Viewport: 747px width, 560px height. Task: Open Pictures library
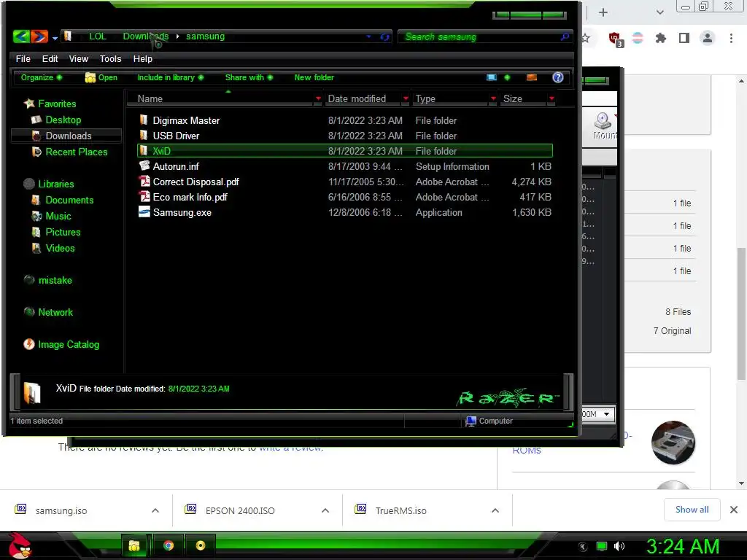[x=63, y=232]
